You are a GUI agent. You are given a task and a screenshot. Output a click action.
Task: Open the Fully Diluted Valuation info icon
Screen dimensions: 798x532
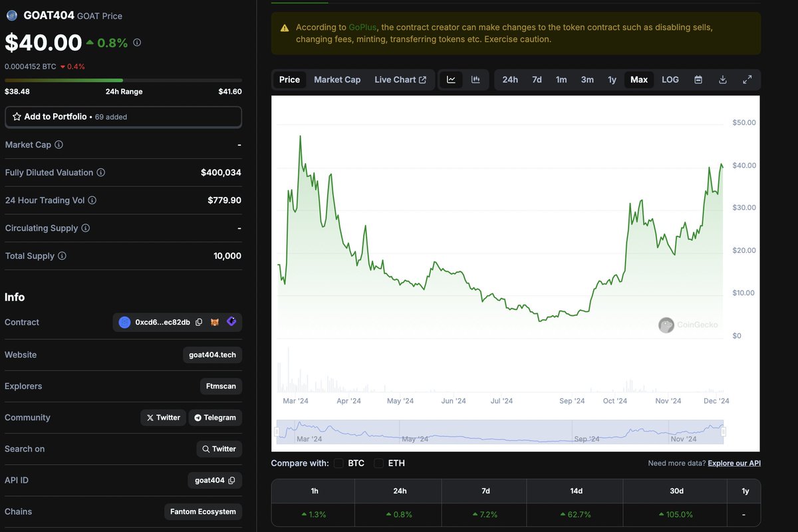100,172
